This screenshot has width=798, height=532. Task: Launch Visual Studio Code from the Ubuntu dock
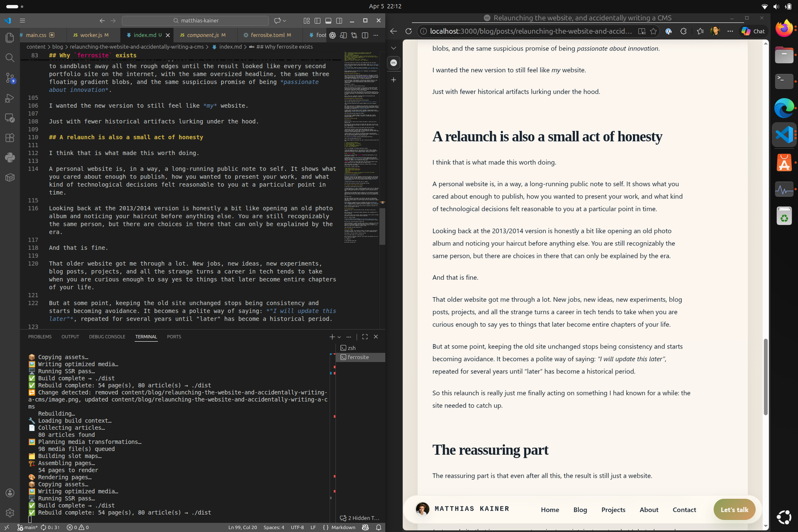click(784, 135)
